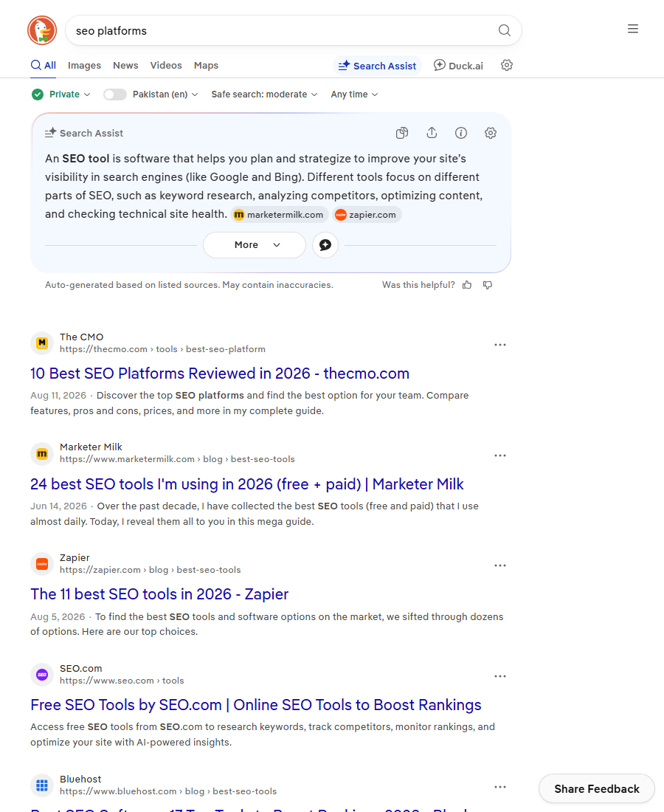Open the hamburger menu
Image resolution: width=664 pixels, height=812 pixels.
(x=632, y=29)
